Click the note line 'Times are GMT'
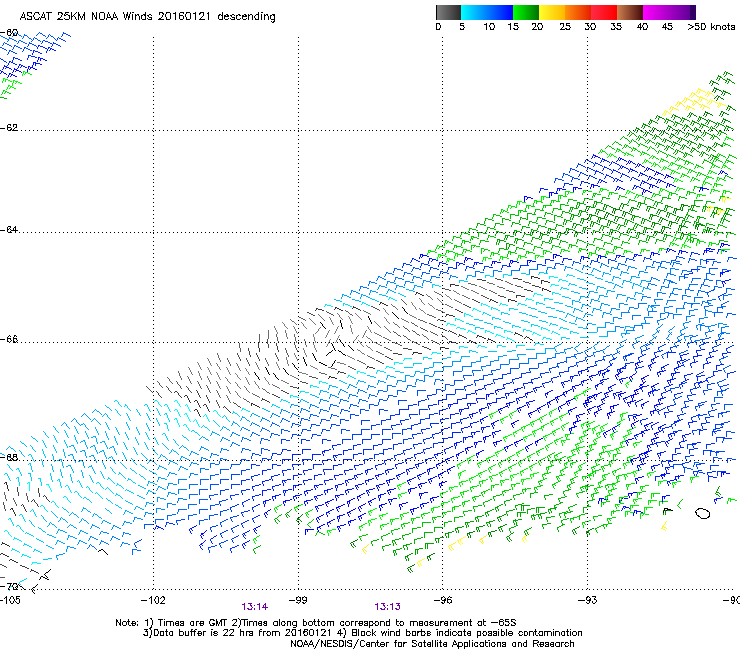The image size is (740, 650). (x=191, y=623)
